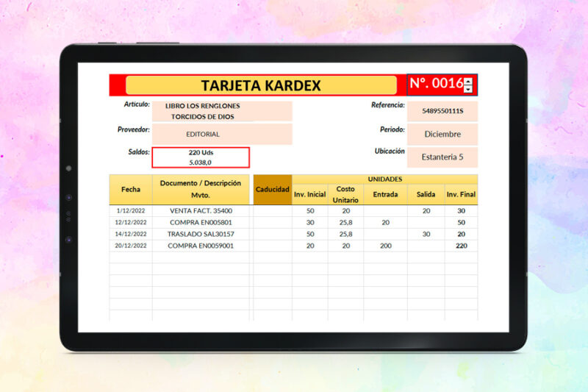Click the Saldos box showing 220 Uds

tap(201, 157)
